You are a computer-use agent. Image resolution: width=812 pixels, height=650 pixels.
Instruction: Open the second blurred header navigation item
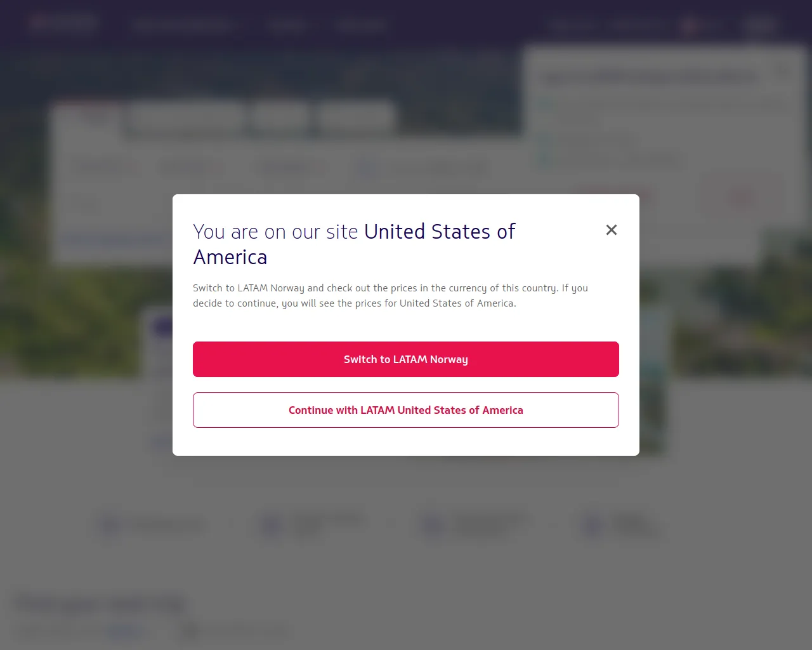click(x=289, y=25)
